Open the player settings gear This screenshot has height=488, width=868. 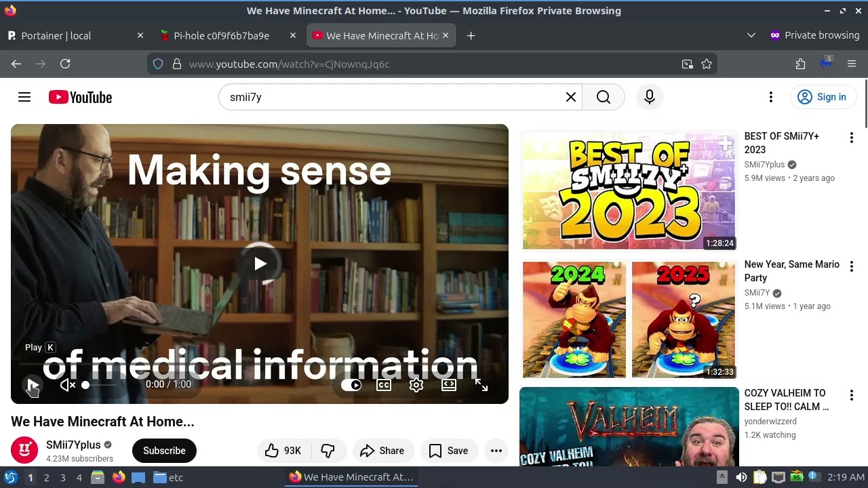pyautogui.click(x=416, y=385)
